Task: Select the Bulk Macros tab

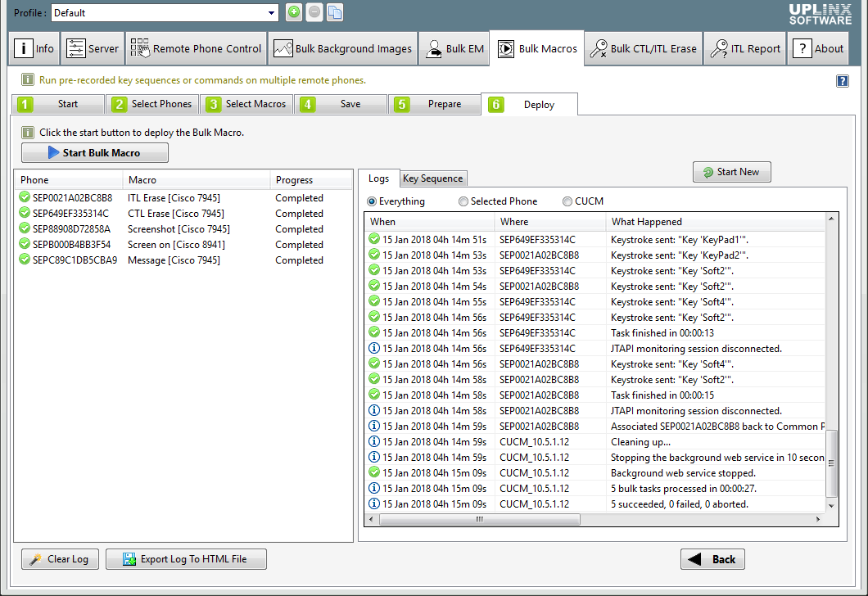Action: pos(537,48)
